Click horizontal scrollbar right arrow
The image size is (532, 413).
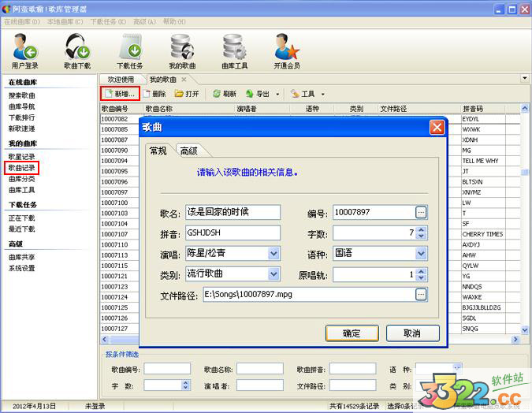515,339
